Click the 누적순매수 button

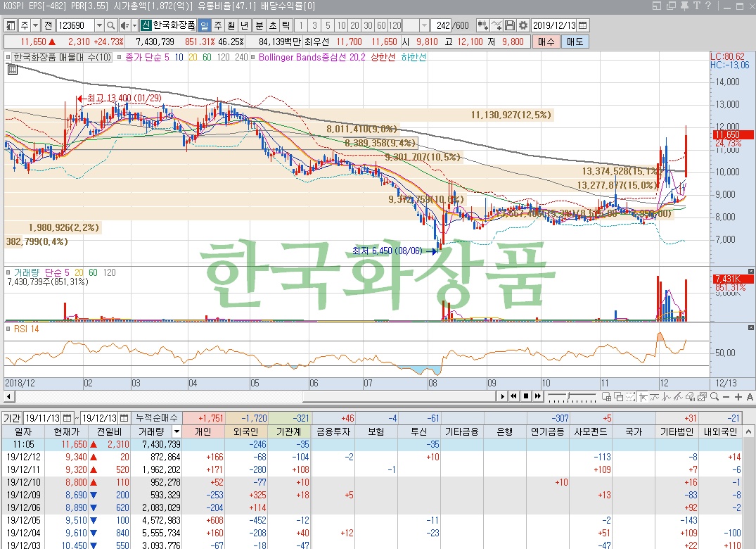coord(157,418)
